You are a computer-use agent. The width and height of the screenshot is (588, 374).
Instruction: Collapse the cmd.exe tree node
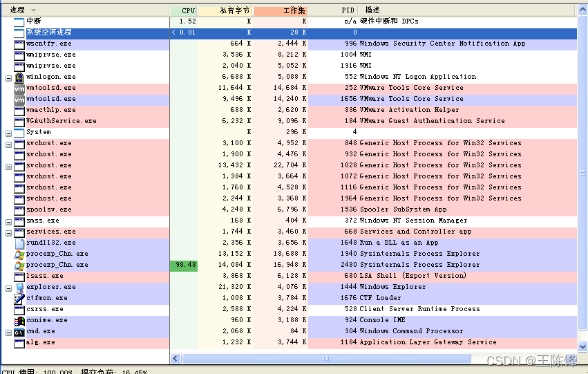pos(8,333)
